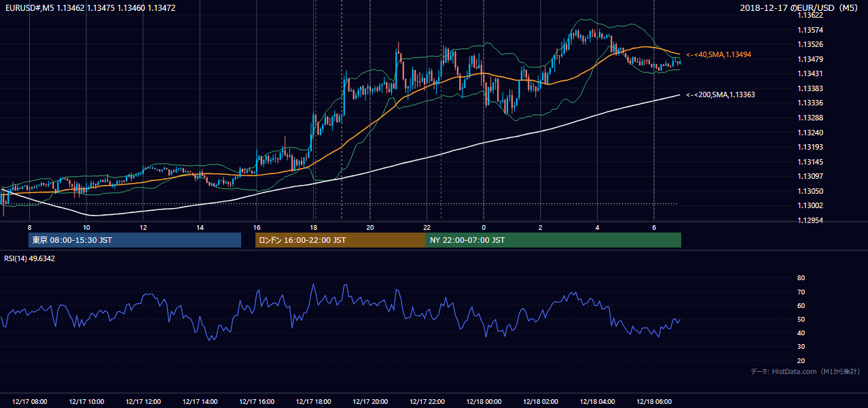Viewport: 868px width, 408px height.
Task: Click hour label 18 under price chart
Action: coord(313,227)
